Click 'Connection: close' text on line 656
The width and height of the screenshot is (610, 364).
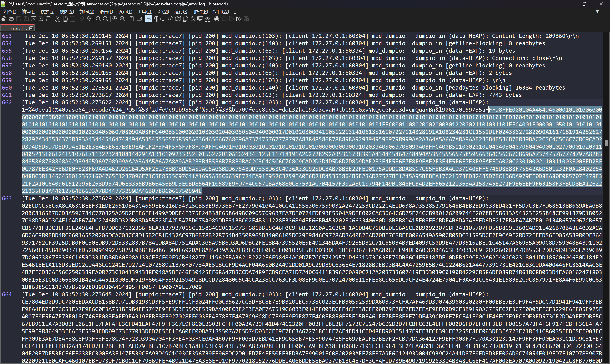(x=520, y=58)
